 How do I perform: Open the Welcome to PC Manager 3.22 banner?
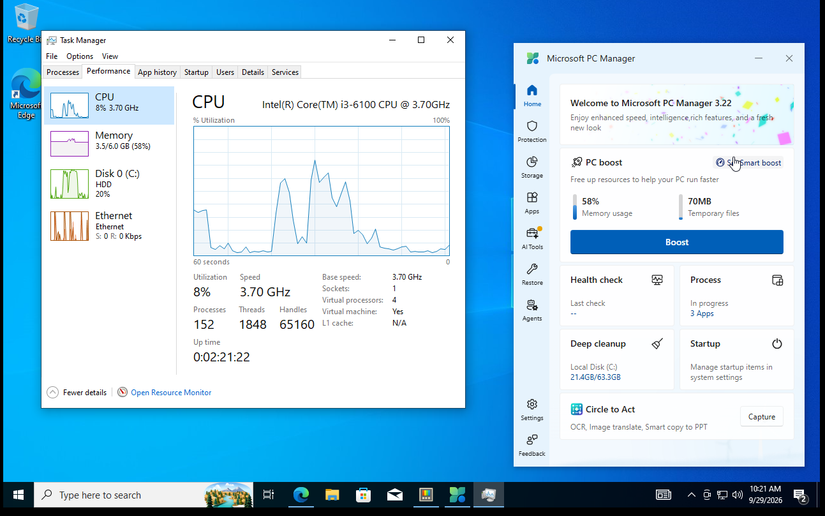tap(677, 114)
